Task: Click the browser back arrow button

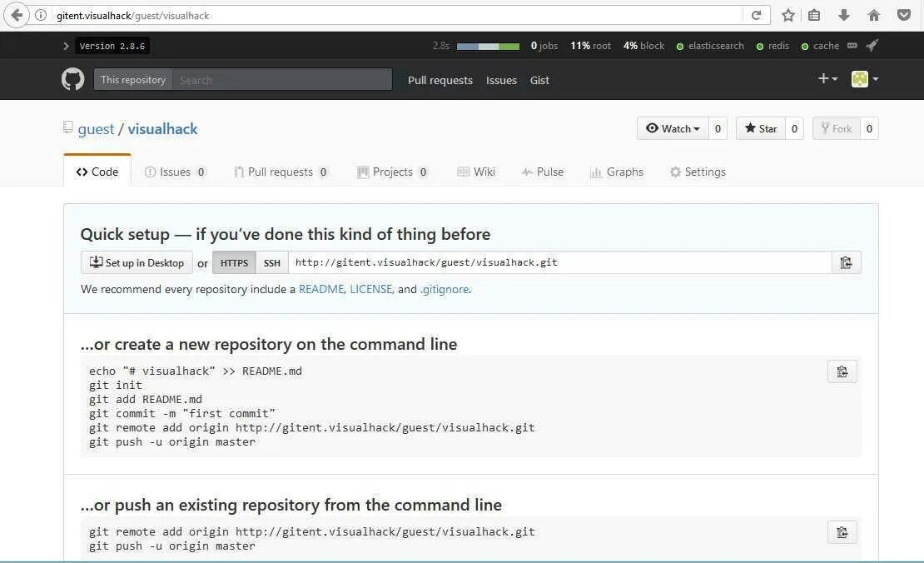Action: coord(17,15)
